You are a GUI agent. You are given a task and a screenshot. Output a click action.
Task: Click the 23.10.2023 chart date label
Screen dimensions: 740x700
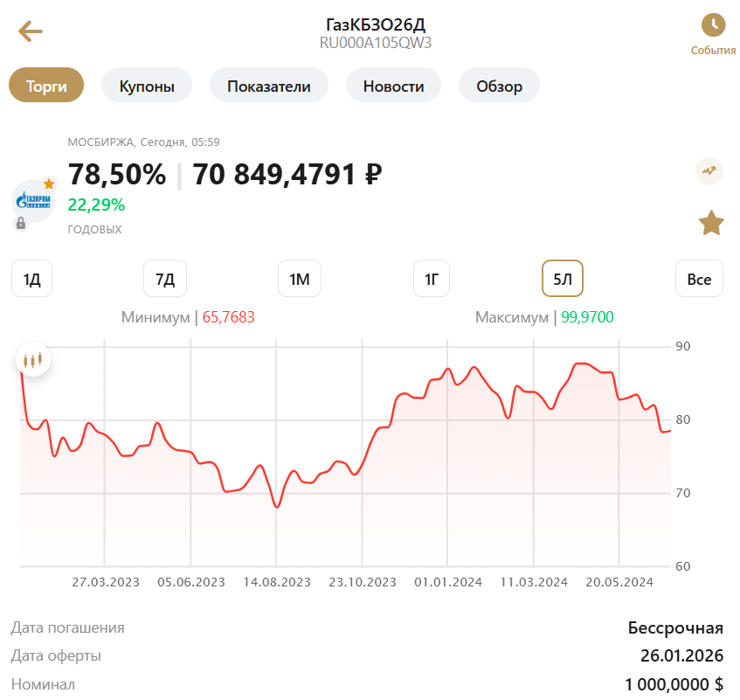click(363, 582)
